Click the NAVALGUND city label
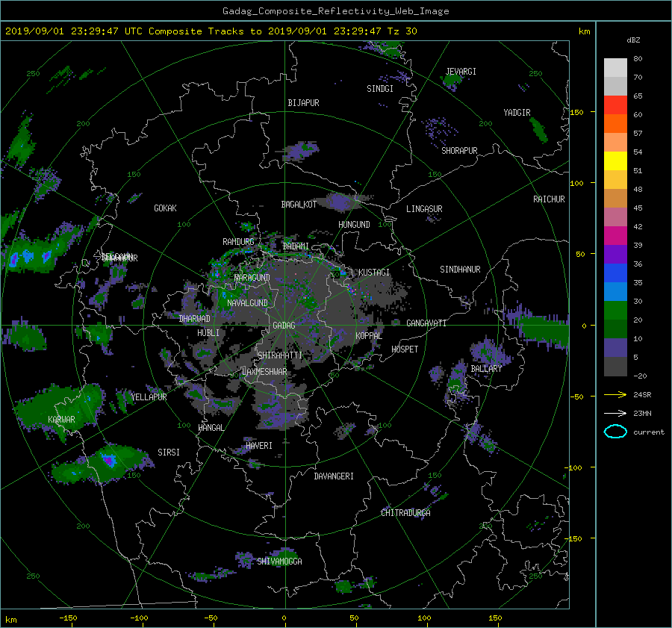This screenshot has height=628, width=672. 247,303
